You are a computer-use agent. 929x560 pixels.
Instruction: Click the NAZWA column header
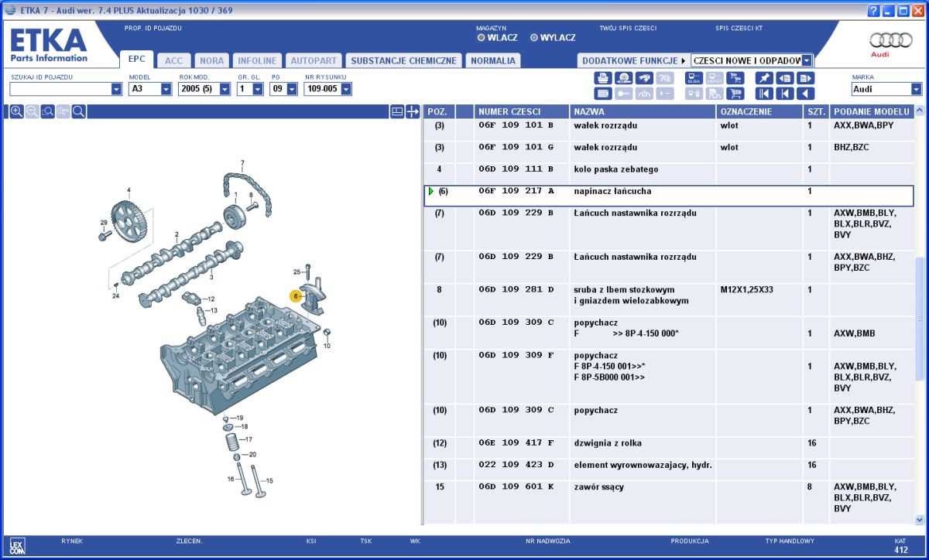(x=643, y=112)
